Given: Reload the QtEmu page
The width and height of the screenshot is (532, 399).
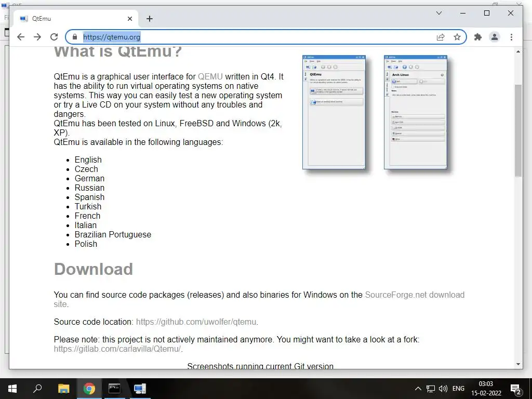Looking at the screenshot, I should pyautogui.click(x=54, y=37).
